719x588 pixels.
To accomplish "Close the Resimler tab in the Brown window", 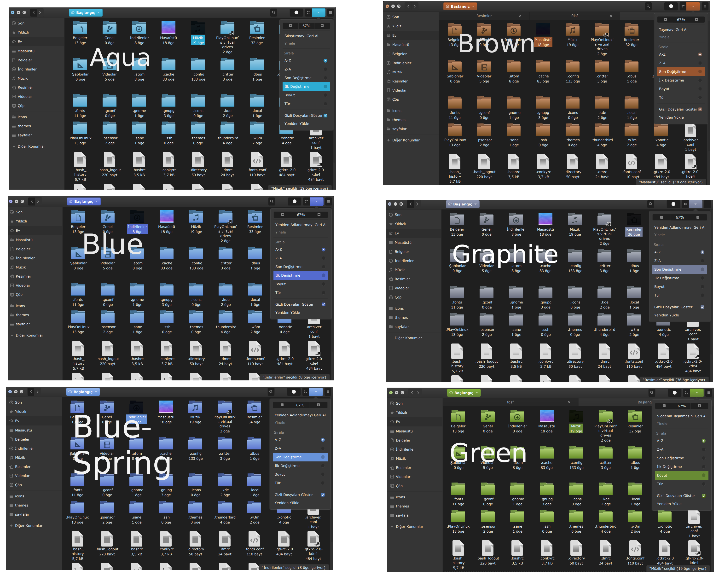I will (520, 16).
